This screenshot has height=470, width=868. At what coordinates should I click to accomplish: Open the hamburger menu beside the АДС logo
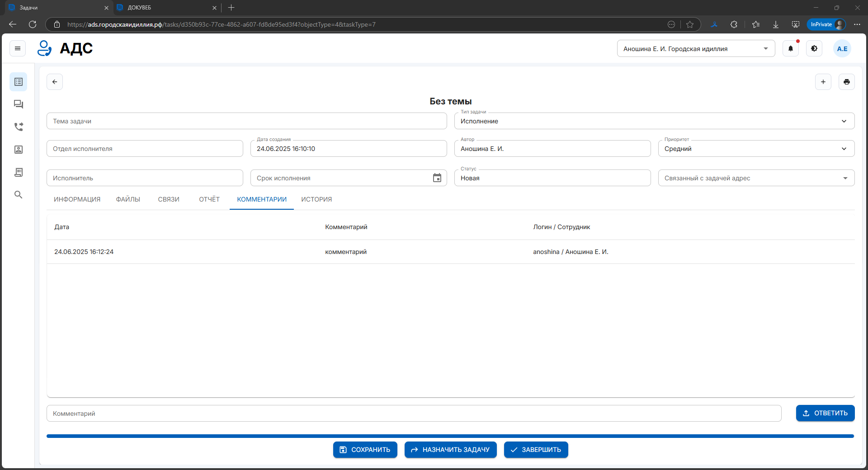click(x=18, y=48)
